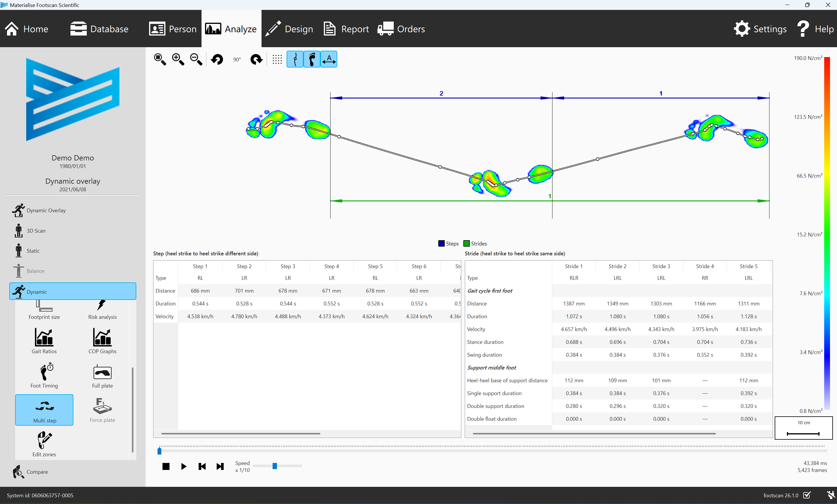Toggle the dotted grid overlay
The image size is (837, 504).
click(x=277, y=59)
